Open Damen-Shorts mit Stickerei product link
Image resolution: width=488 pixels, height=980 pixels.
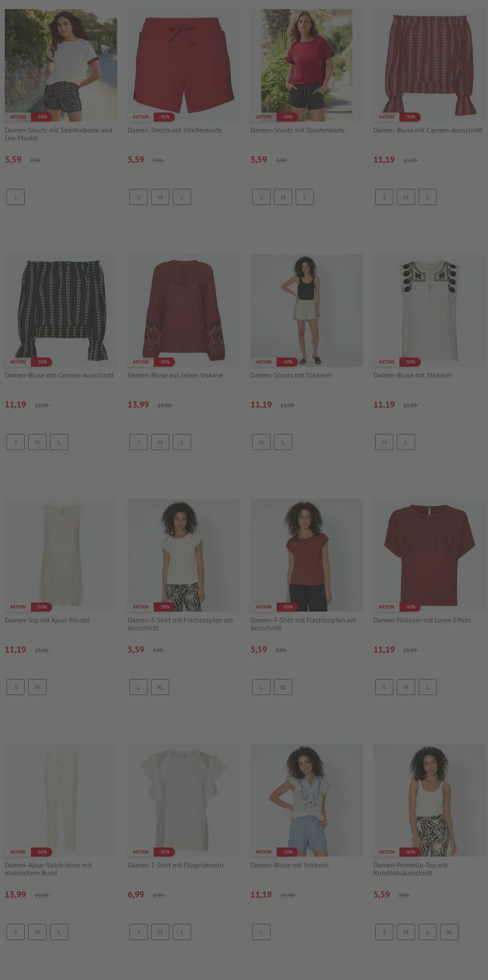[x=290, y=375]
